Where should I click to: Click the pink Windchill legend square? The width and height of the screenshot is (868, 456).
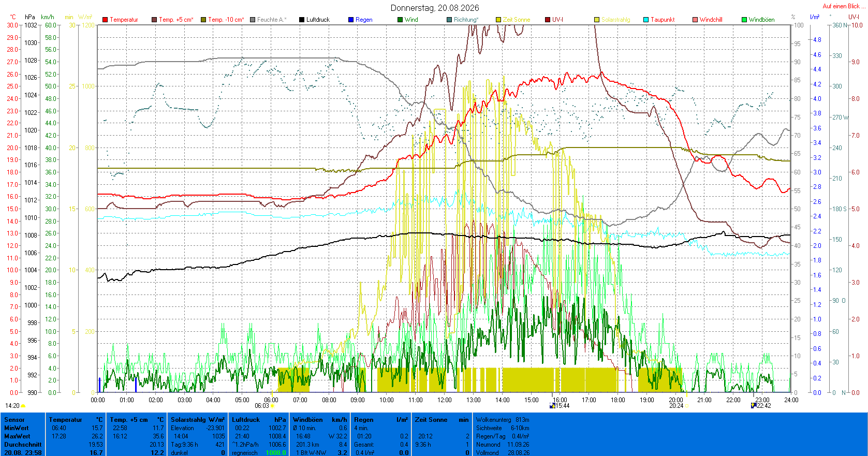click(x=695, y=20)
